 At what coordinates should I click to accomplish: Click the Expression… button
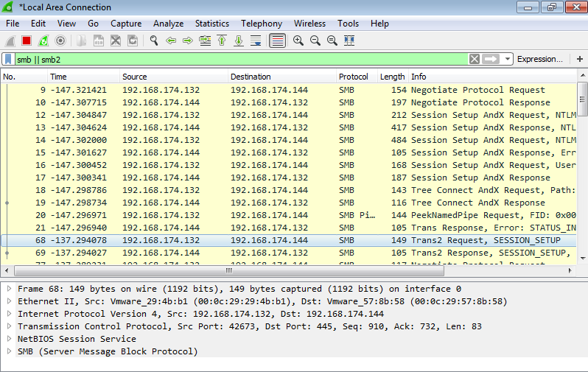click(x=539, y=59)
